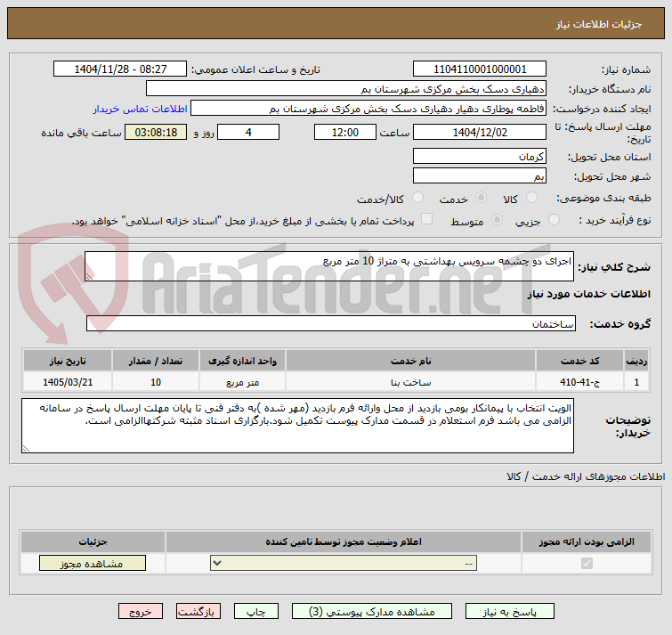672x635 pixels.
Task: Click the پاسخ به نیاز button
Action: pyautogui.click(x=509, y=612)
